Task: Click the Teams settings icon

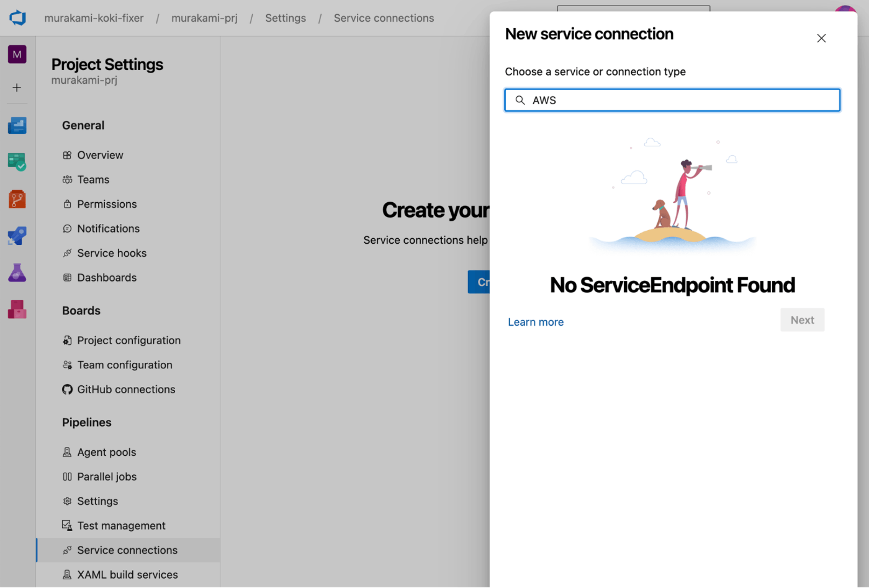Action: (67, 180)
